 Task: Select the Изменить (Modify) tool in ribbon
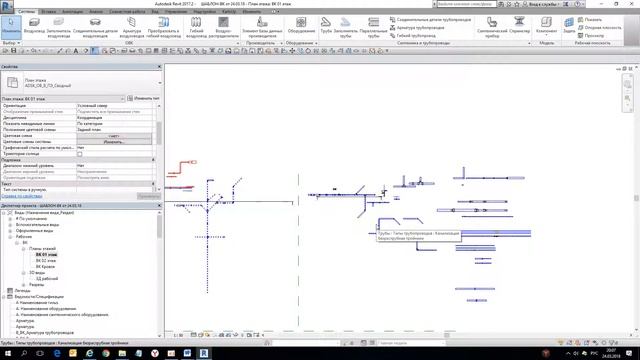click(x=11, y=27)
